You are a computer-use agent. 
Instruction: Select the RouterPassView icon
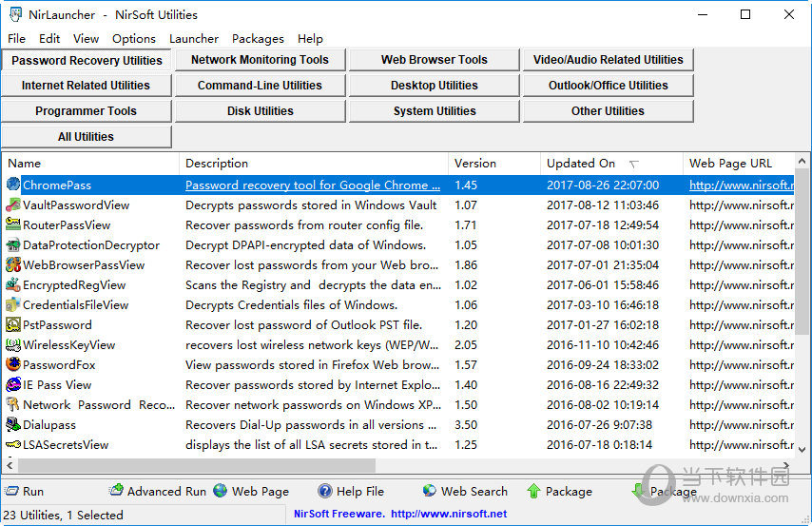(x=13, y=224)
